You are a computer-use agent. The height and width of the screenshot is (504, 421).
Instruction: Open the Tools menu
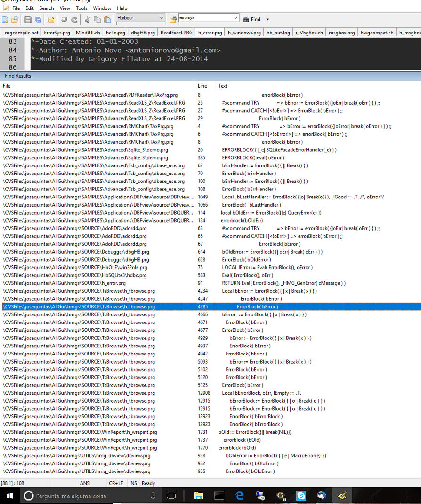point(81,8)
